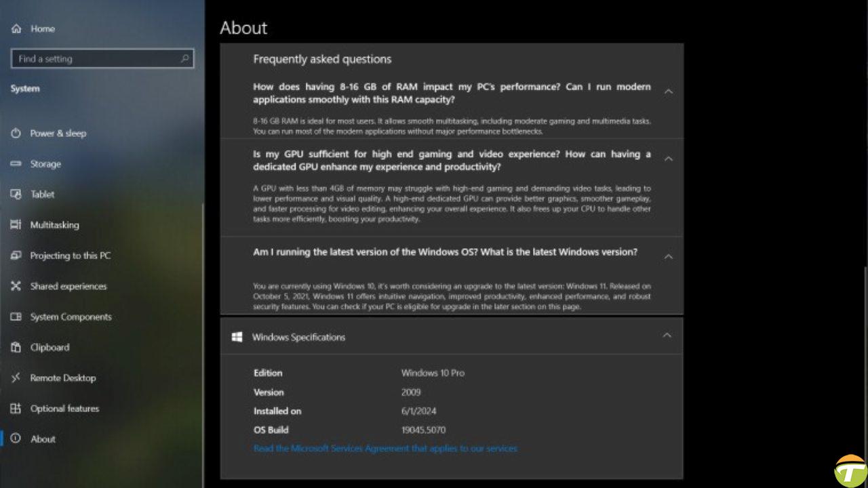Collapse the latest Windows version question
Image resolution: width=868 pixels, height=488 pixels.
[x=668, y=257]
